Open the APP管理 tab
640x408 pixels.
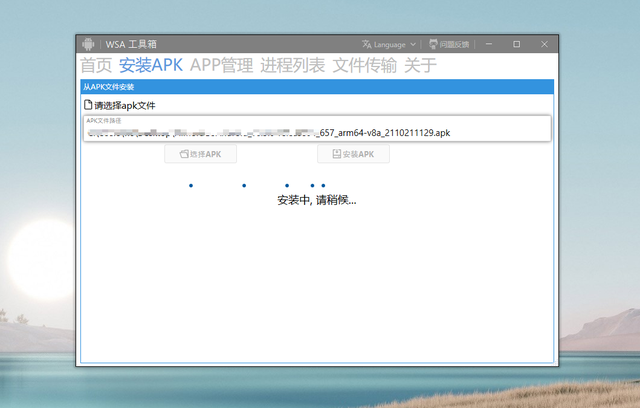pos(221,66)
